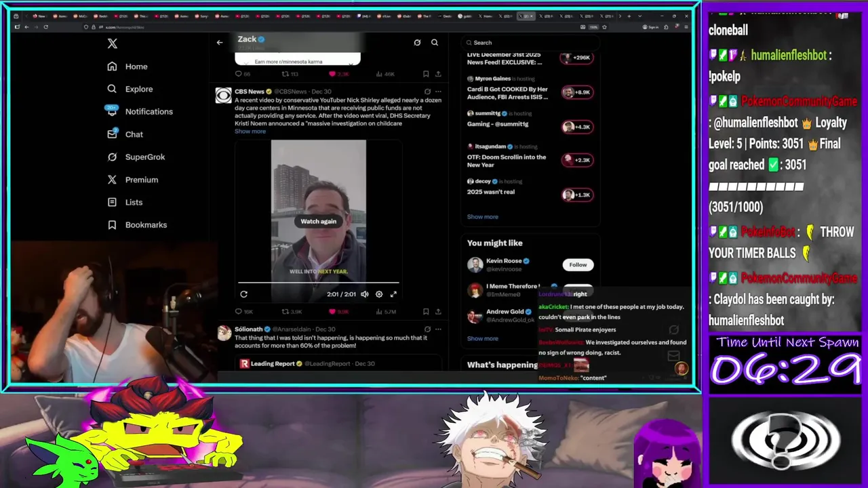The image size is (868, 488).
Task: Replay the video with the replay icon
Action: coord(244,294)
